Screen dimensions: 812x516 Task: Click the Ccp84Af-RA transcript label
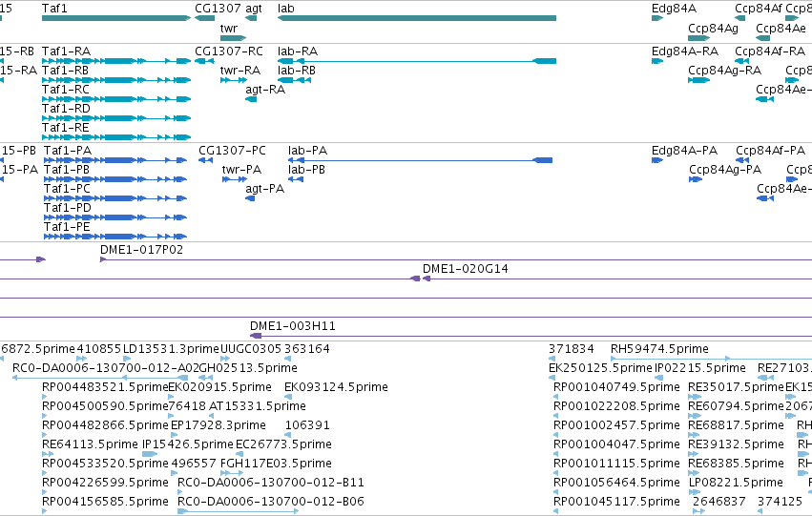pyautogui.click(x=770, y=52)
